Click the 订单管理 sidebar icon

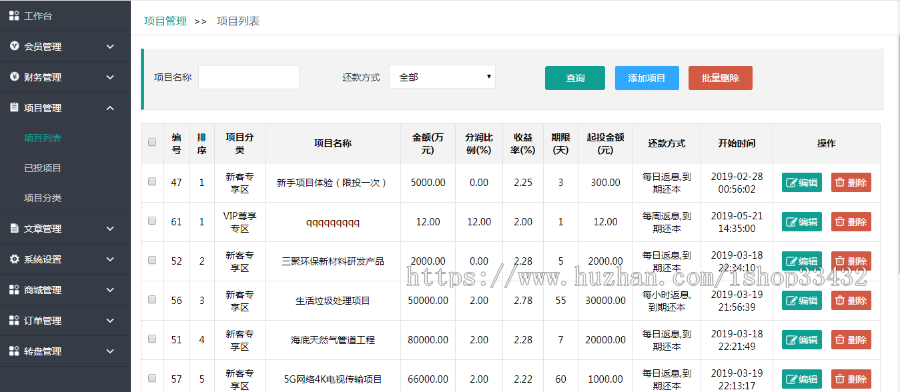pyautogui.click(x=14, y=320)
